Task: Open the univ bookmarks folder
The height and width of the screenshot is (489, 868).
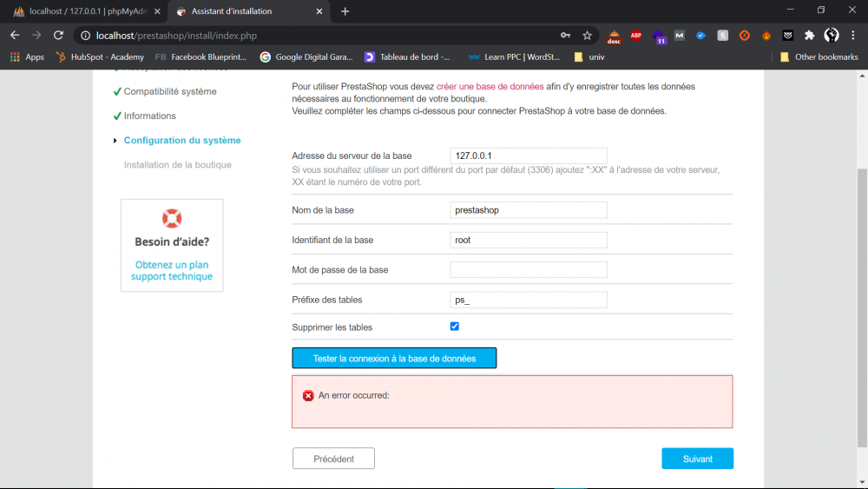Action: pos(589,57)
